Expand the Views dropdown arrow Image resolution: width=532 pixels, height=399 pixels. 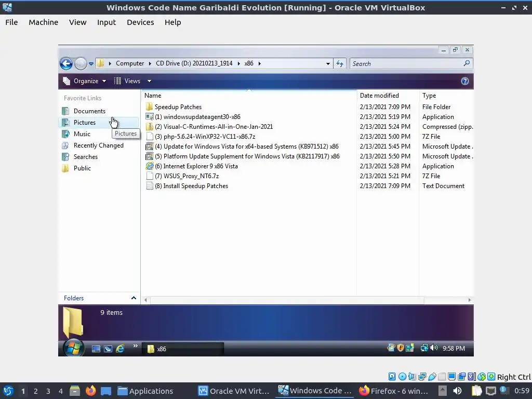click(x=149, y=81)
